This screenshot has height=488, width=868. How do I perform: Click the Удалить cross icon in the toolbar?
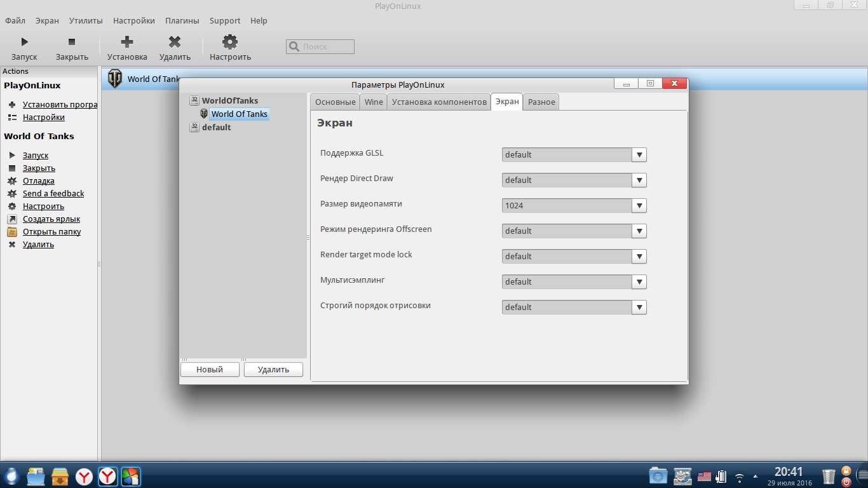[175, 42]
